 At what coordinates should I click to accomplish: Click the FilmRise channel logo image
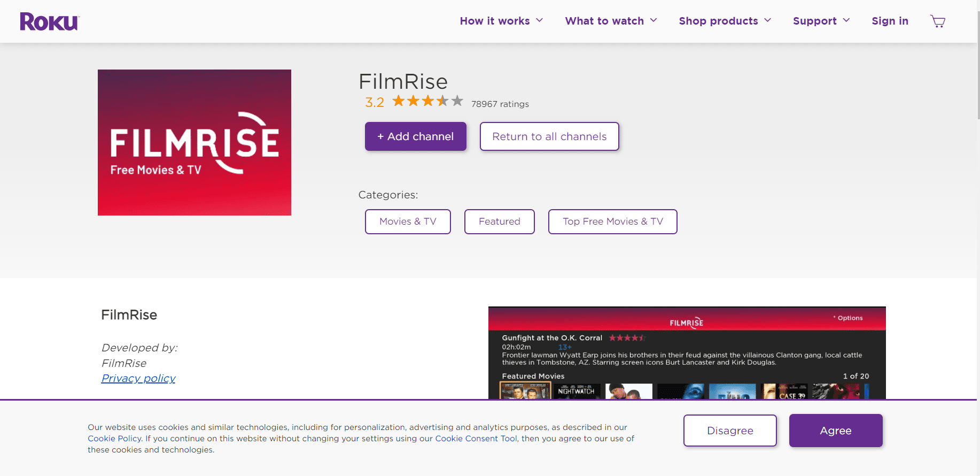coord(194,142)
